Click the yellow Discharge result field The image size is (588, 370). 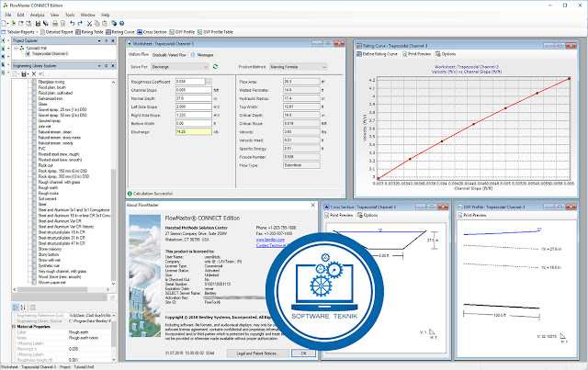(194, 132)
